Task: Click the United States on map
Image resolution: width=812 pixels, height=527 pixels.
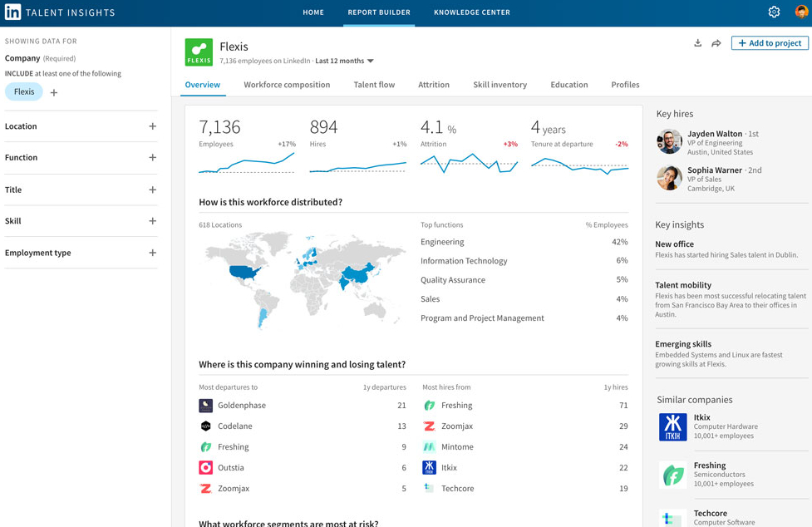Action: (x=244, y=273)
